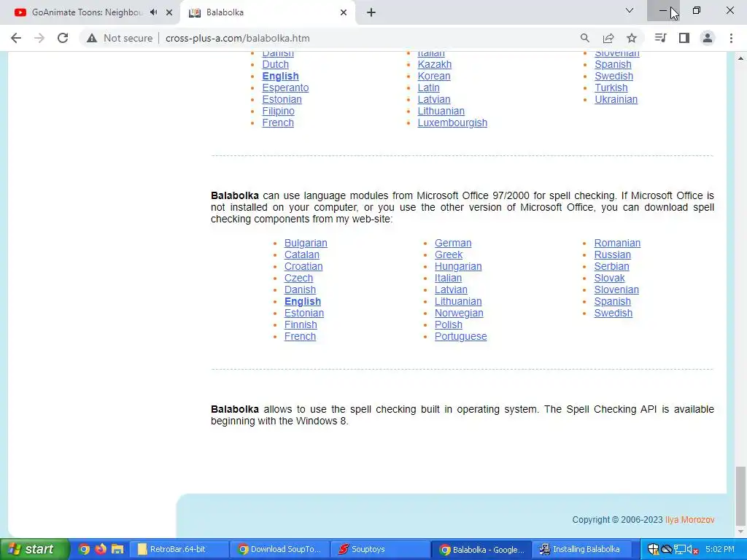Open a new browser tab
Viewport: 747px width, 560px height.
tap(371, 12)
